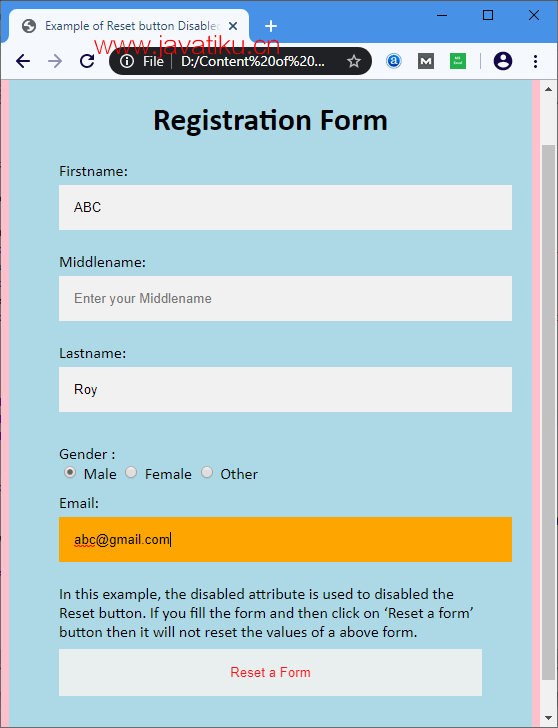Open a new browser tab

pos(271,26)
